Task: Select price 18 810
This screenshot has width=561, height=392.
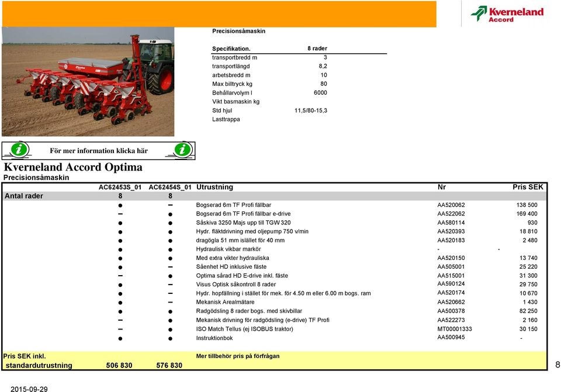Action: click(528, 231)
